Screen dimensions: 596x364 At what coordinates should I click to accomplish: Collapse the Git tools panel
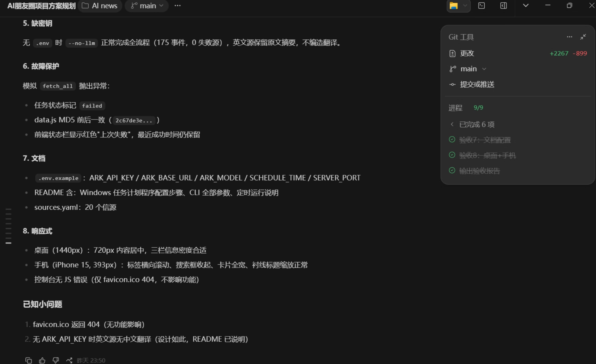[x=583, y=37]
